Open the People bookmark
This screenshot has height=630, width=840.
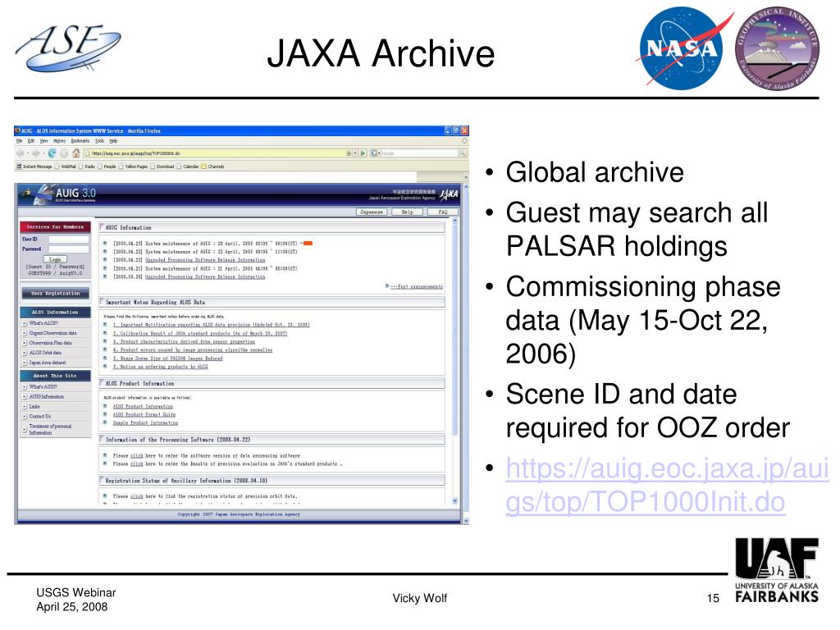[107, 167]
